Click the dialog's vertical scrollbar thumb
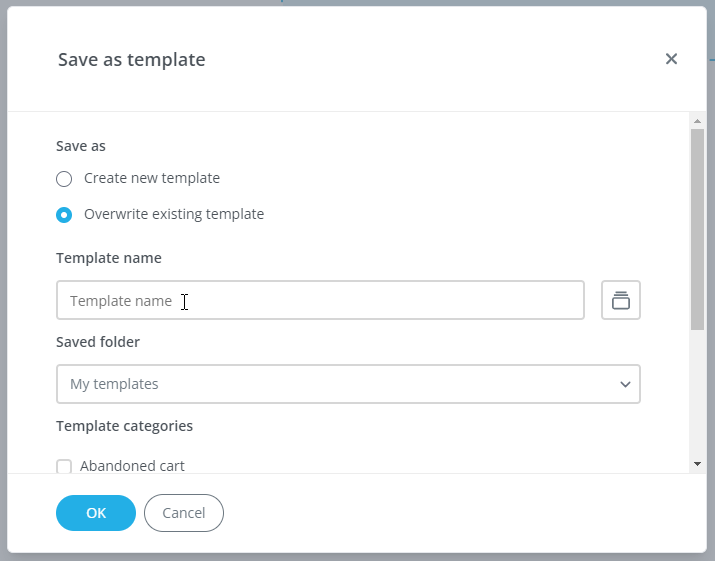The width and height of the screenshot is (715, 561). [x=697, y=230]
